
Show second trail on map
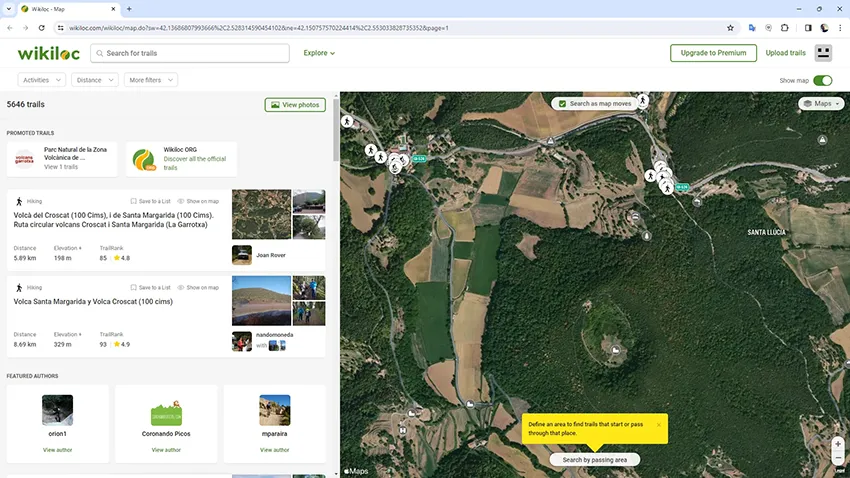(198, 287)
